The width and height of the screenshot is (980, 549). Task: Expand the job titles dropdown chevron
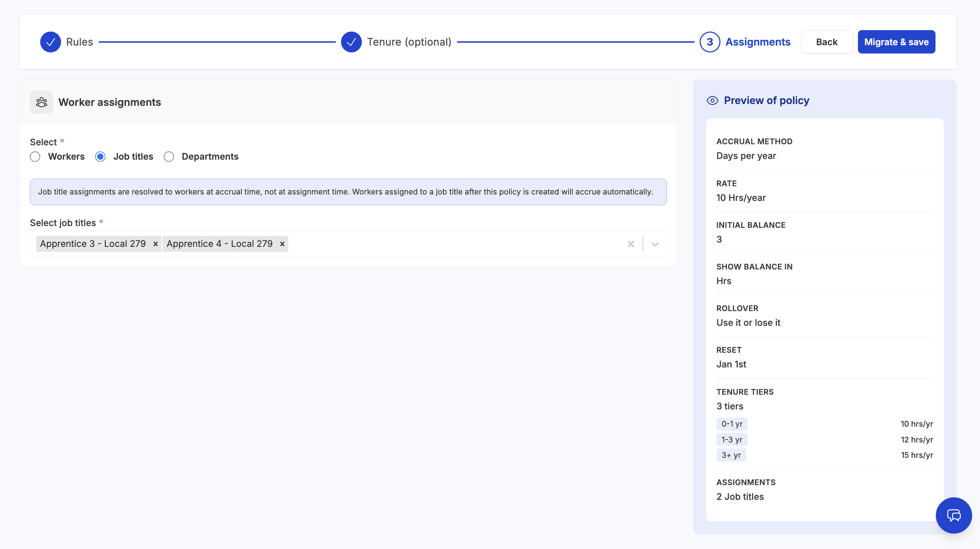[655, 244]
